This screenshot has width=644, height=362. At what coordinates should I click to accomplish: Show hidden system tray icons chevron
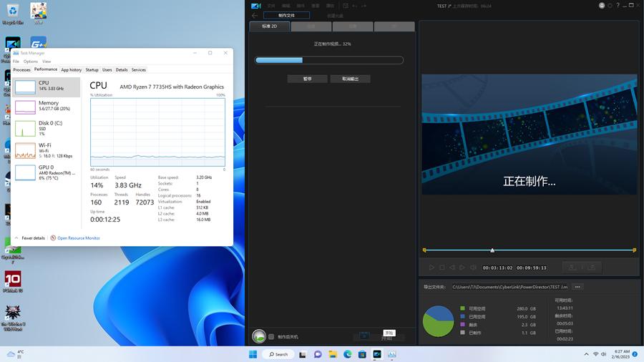tap(586, 354)
